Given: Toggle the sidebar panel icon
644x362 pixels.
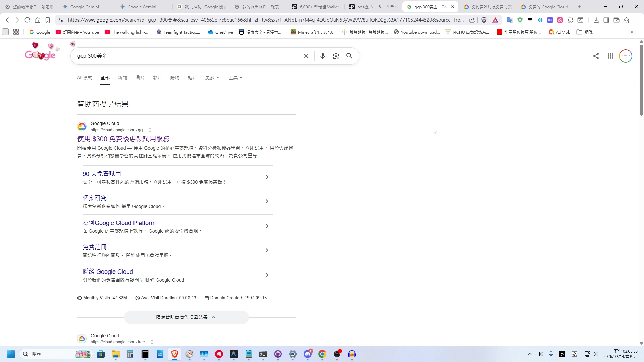Looking at the screenshot, I should [606, 20].
